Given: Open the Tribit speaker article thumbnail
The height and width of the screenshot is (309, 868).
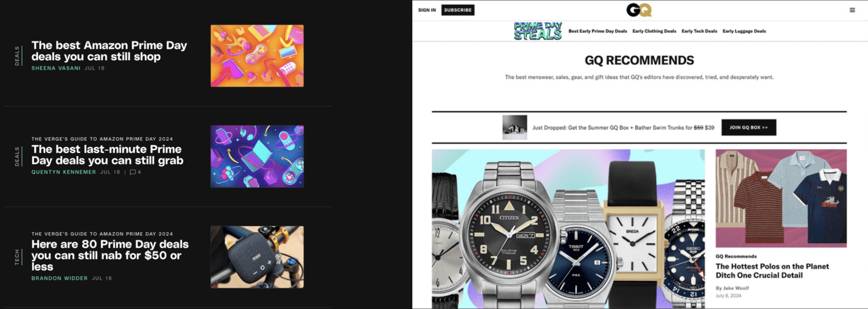Looking at the screenshot, I should click(x=257, y=257).
